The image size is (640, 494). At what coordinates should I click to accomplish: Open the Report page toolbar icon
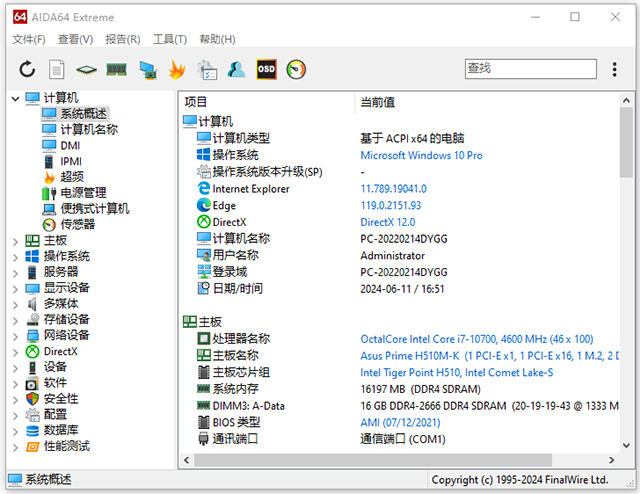coord(57,69)
